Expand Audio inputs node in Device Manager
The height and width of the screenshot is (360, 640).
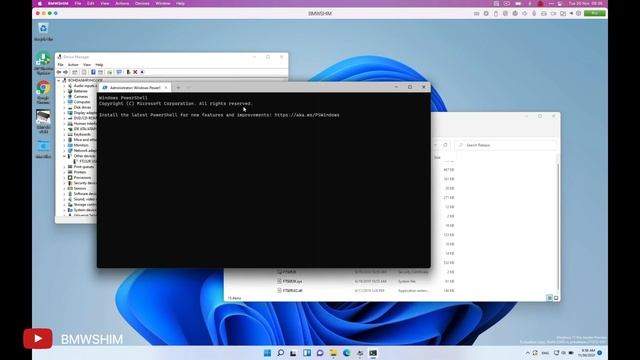(64, 86)
